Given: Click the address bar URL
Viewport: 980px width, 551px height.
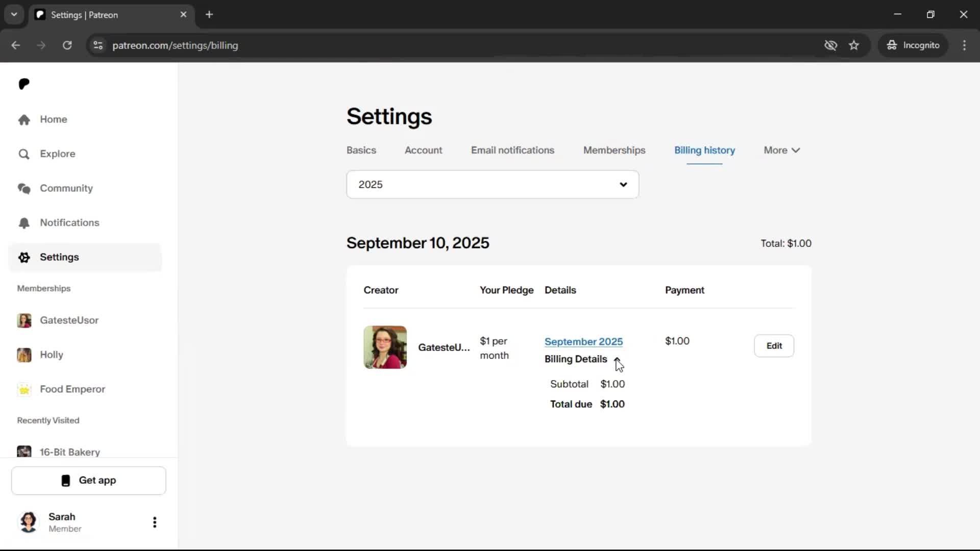Looking at the screenshot, I should coord(175,45).
